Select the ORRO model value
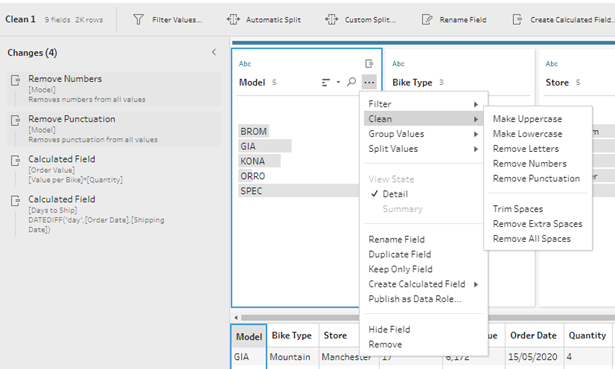Viewport: 615px width, 369px height. (253, 176)
